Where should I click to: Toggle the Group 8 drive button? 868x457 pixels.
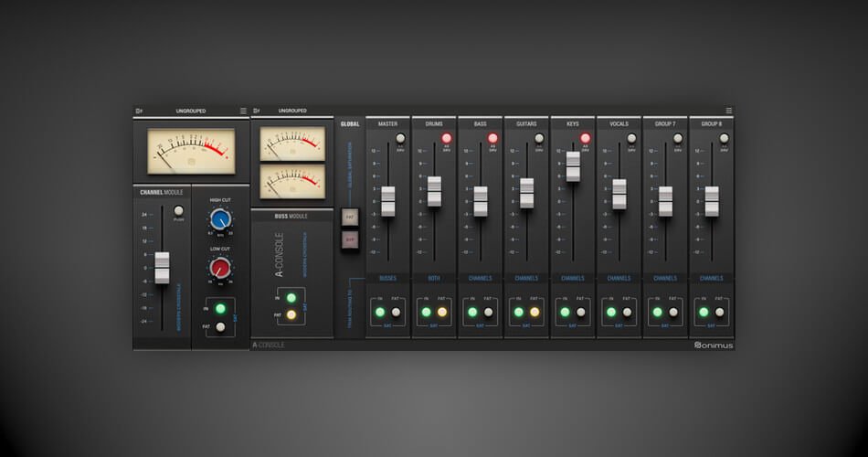coord(724,138)
